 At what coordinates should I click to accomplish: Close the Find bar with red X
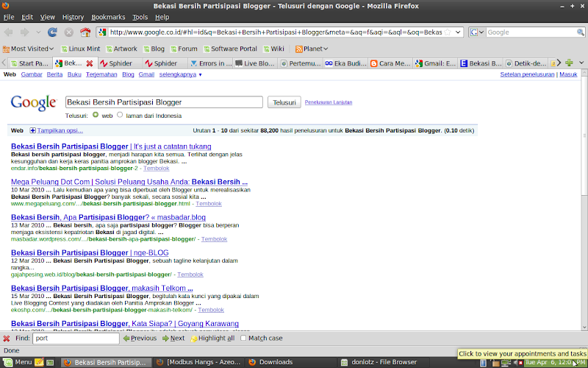pyautogui.click(x=7, y=339)
